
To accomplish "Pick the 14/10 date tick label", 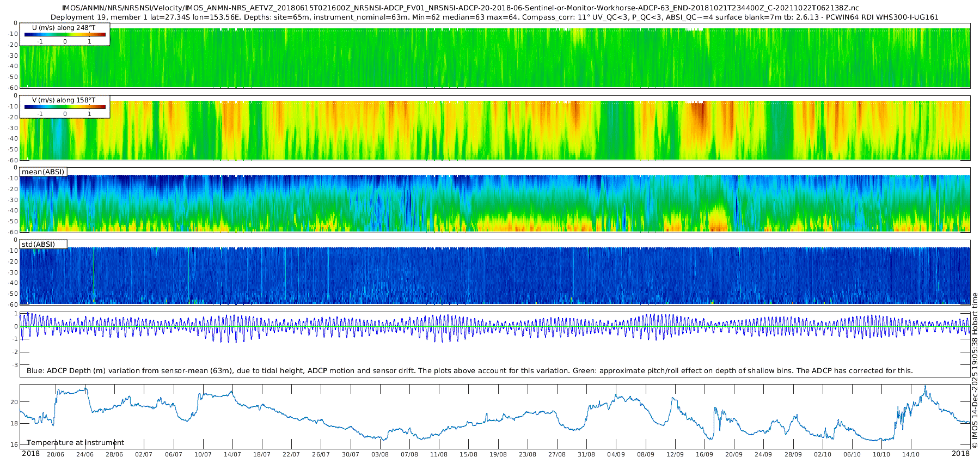I will click(911, 454).
